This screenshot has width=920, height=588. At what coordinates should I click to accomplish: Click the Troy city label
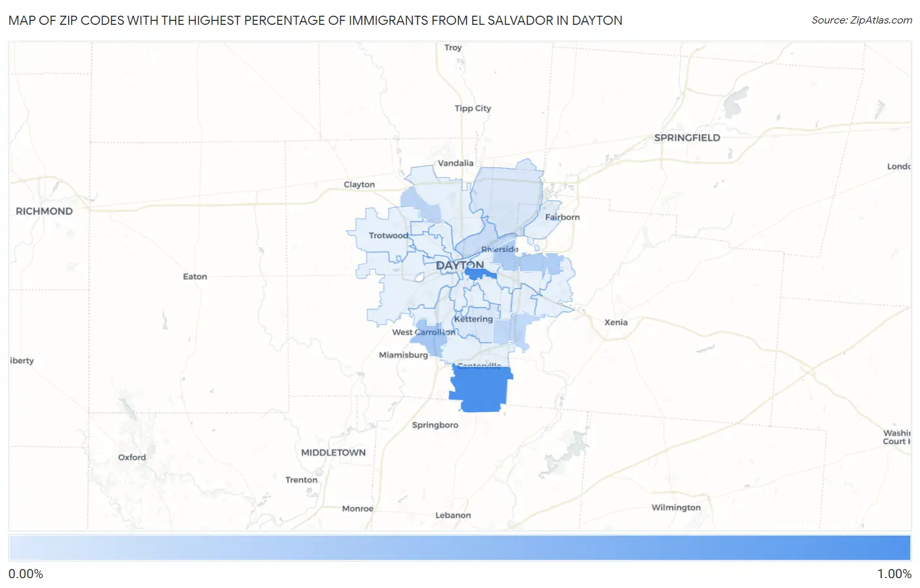(x=453, y=48)
